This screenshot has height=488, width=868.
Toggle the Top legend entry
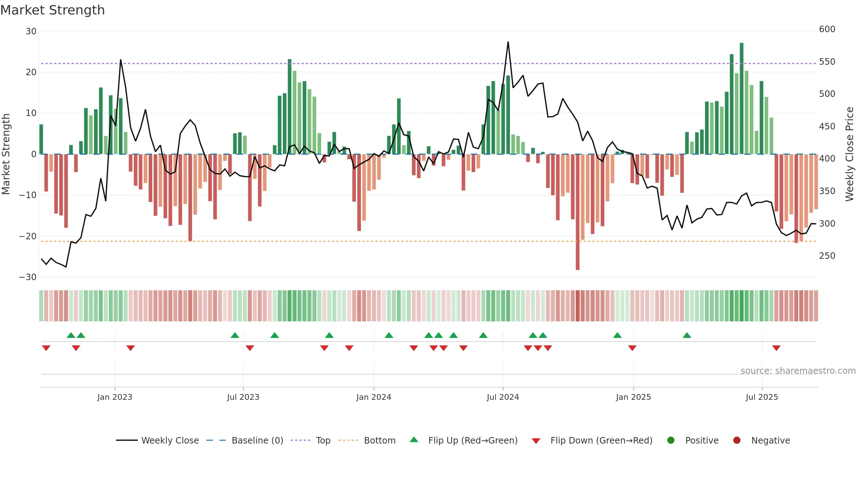(x=311, y=440)
